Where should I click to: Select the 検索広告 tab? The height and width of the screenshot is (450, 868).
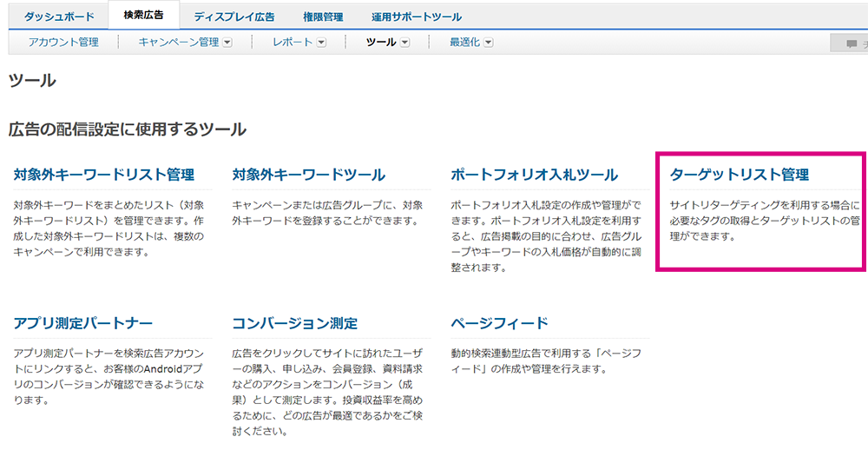(x=144, y=16)
